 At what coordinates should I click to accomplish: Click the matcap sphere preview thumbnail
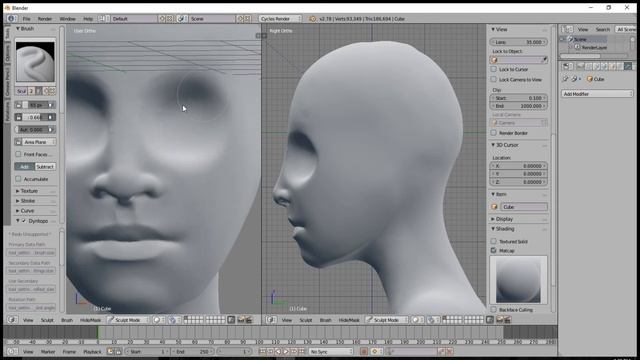518,280
